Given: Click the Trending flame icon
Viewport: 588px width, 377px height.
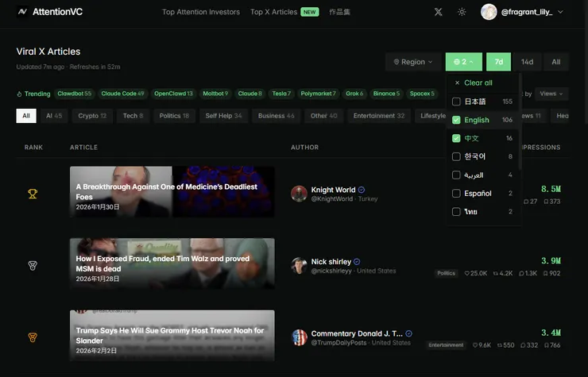Looking at the screenshot, I should (19, 94).
